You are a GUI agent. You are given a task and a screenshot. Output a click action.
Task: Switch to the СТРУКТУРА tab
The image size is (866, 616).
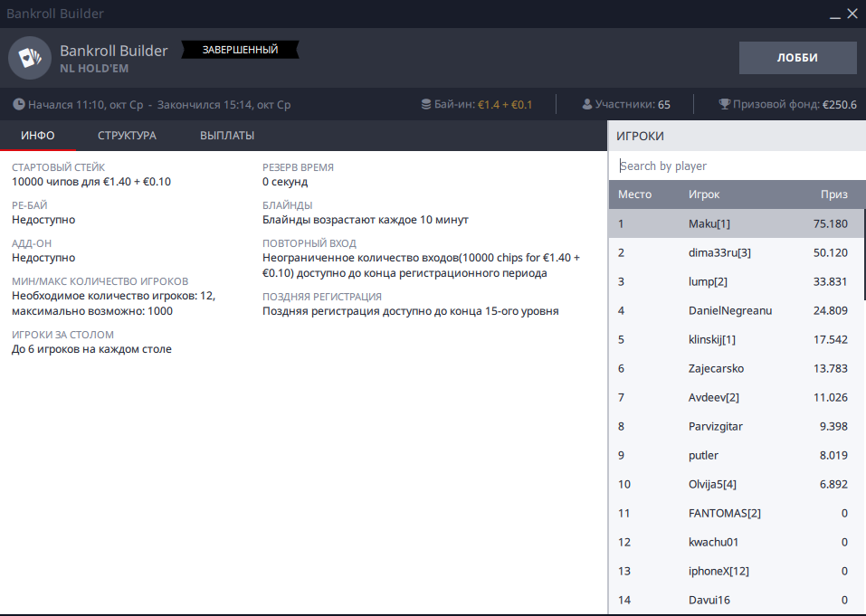point(127,136)
